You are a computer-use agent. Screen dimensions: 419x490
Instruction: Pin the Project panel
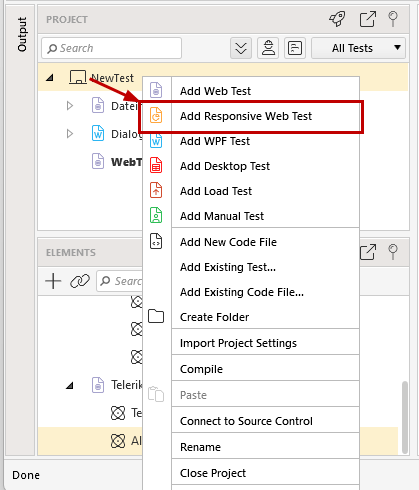coord(393,19)
